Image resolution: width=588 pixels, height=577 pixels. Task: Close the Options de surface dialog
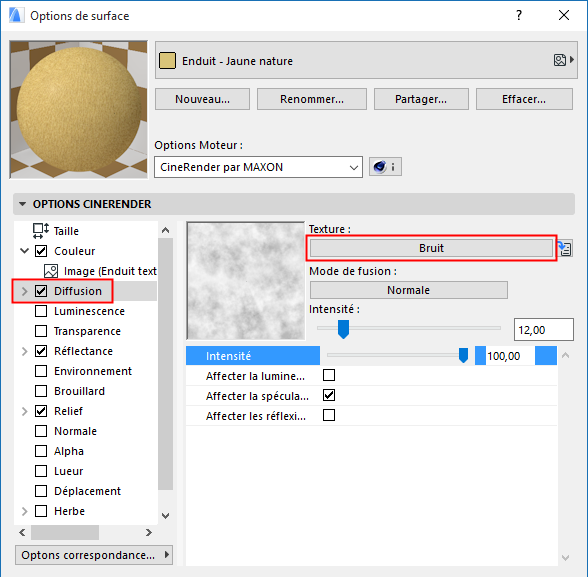(564, 15)
